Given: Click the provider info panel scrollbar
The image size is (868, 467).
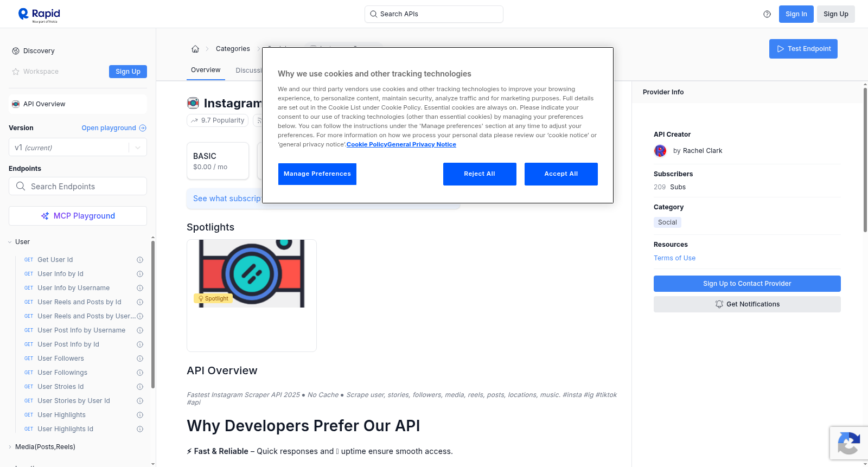Looking at the screenshot, I should (x=865, y=160).
